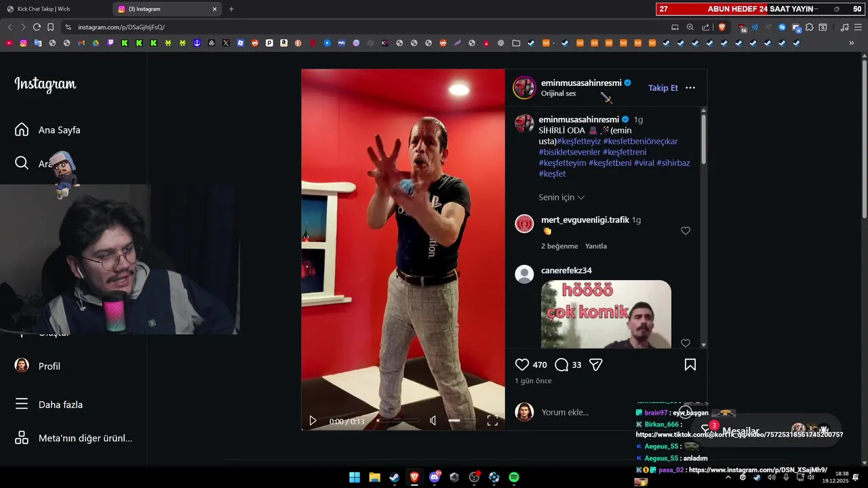The width and height of the screenshot is (868, 488).
Task: Expand hidden bookmarks with double chevron
Action: click(x=852, y=43)
